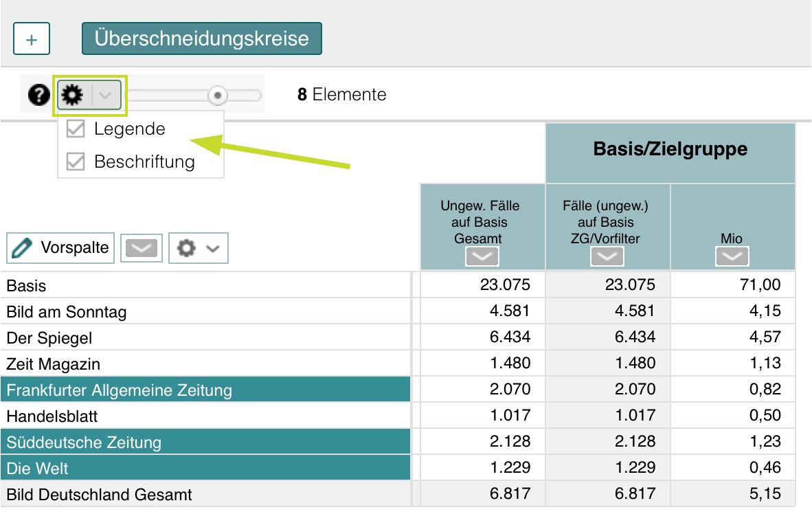This screenshot has width=812, height=514.
Task: Click the Vorspalte edit button
Action: click(x=60, y=249)
